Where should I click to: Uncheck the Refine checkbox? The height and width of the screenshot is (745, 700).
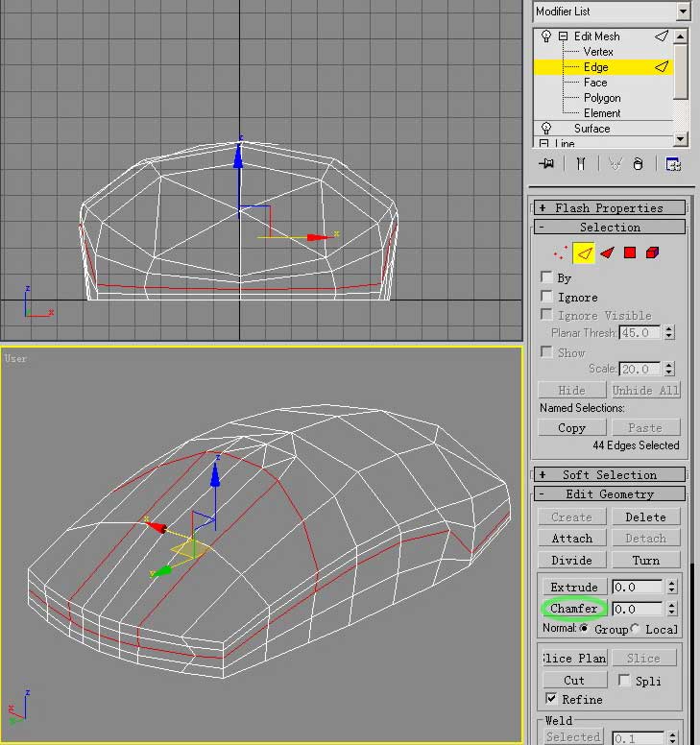pyautogui.click(x=551, y=699)
